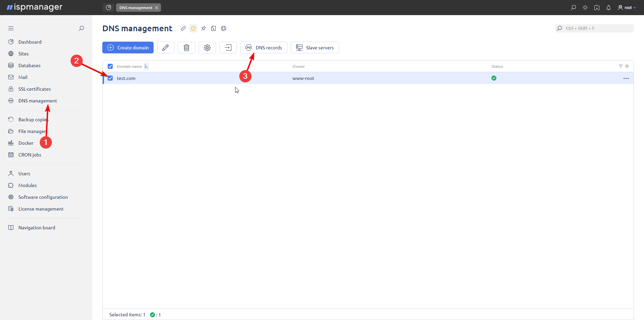
Task: Open domain settings gear icon in toolbar
Action: pyautogui.click(x=207, y=48)
